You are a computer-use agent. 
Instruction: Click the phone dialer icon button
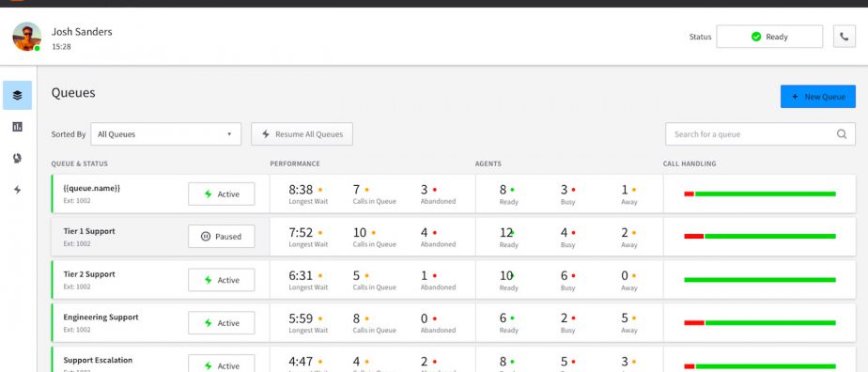click(845, 37)
